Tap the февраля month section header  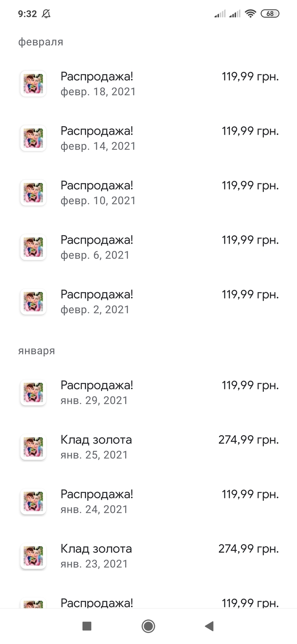pyautogui.click(x=41, y=42)
